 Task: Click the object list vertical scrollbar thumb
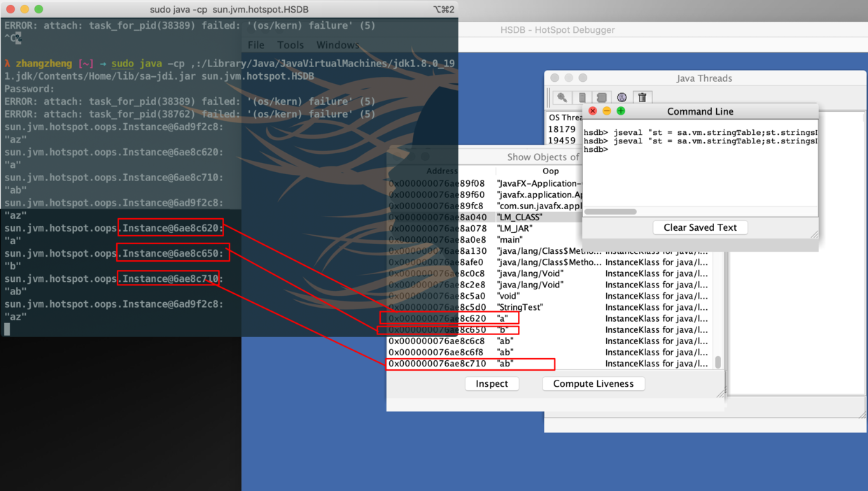tap(717, 362)
